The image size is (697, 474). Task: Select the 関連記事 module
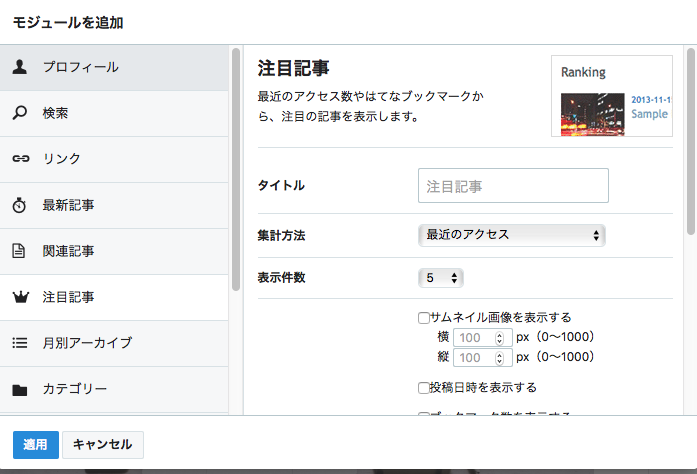click(114, 251)
